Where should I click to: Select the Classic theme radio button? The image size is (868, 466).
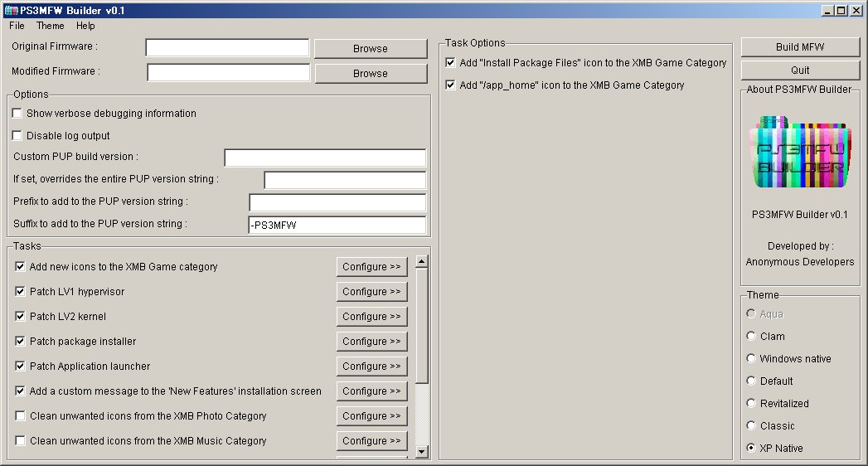tap(750, 425)
